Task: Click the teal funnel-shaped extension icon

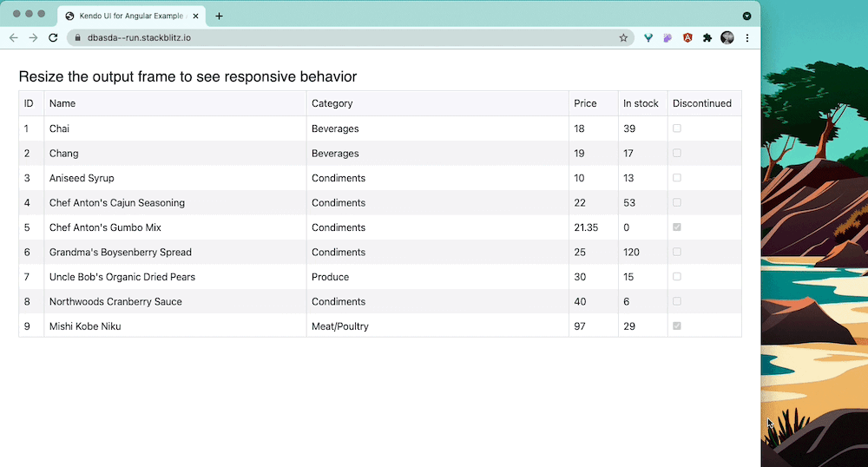Action: pos(648,38)
